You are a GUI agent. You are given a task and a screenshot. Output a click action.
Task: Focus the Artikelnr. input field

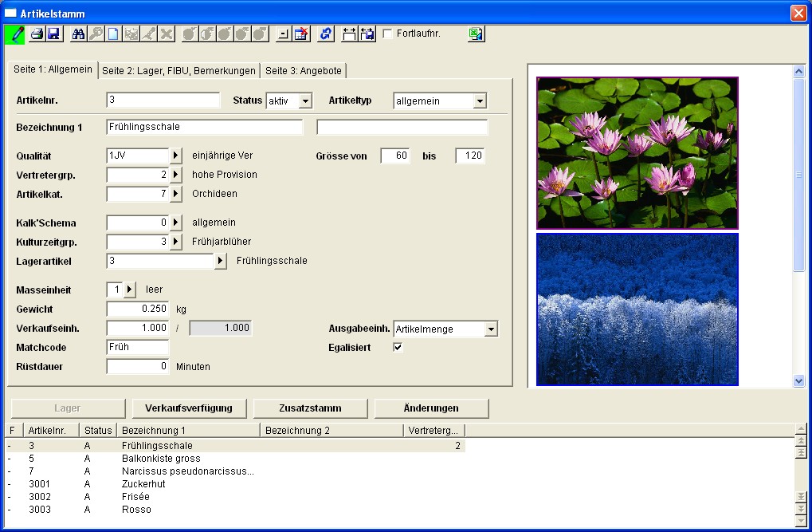[163, 100]
